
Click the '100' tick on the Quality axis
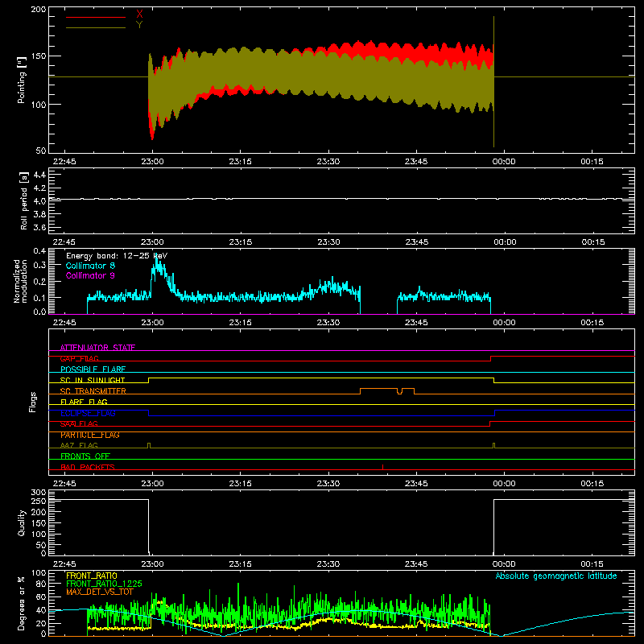[x=39, y=534]
